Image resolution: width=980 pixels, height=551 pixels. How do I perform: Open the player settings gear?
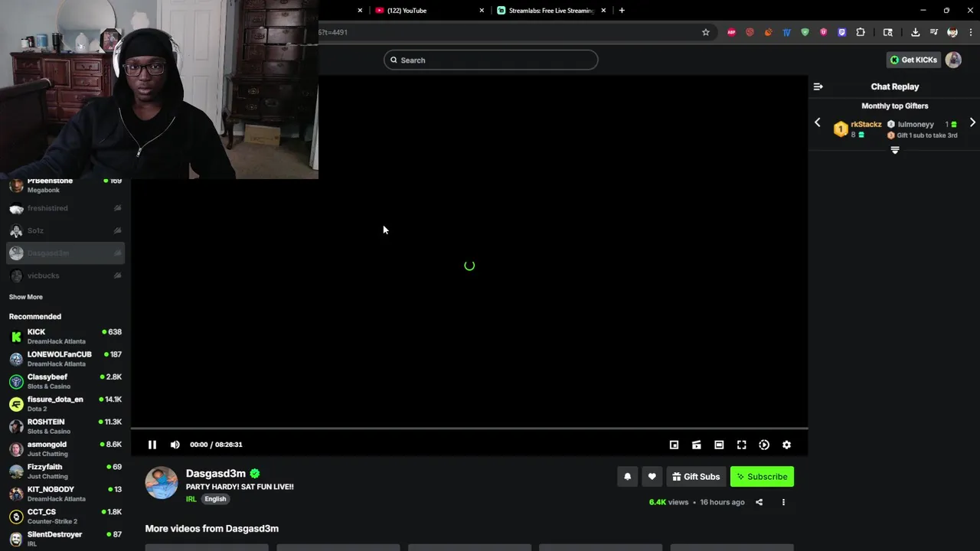click(x=786, y=445)
